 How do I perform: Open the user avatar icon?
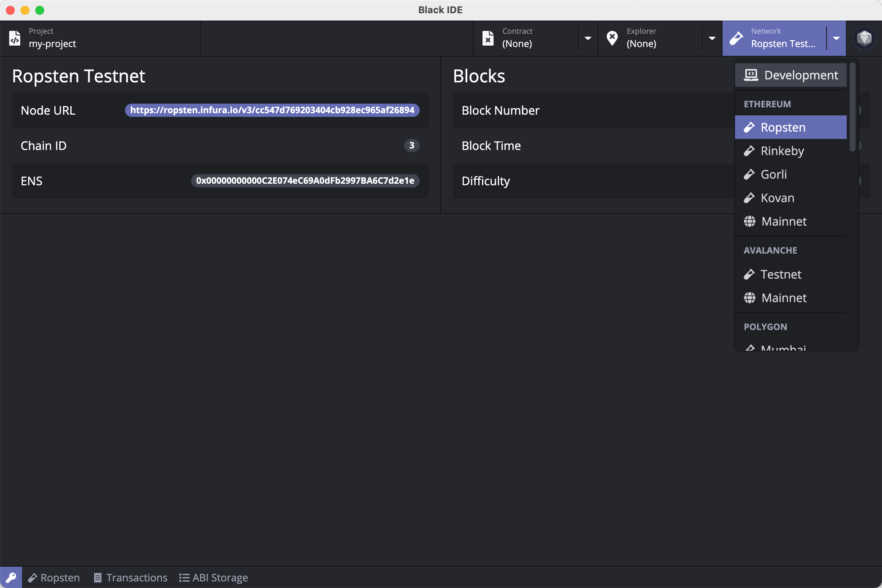pos(864,38)
